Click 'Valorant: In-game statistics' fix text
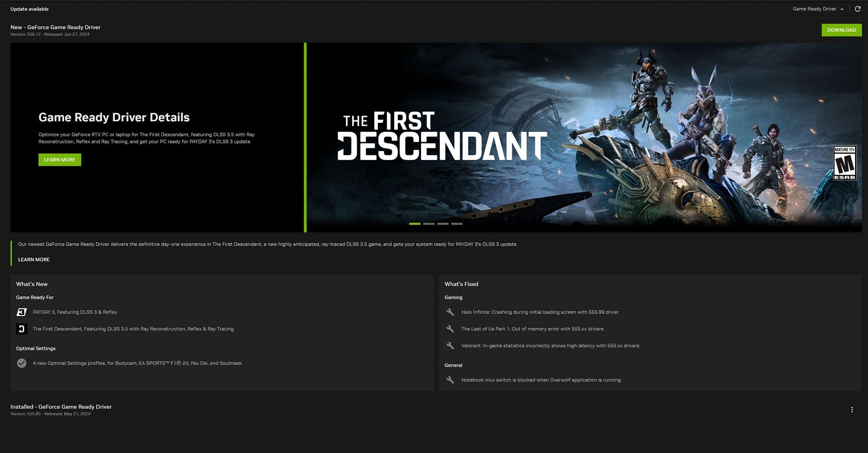The height and width of the screenshot is (453, 868). (x=550, y=345)
